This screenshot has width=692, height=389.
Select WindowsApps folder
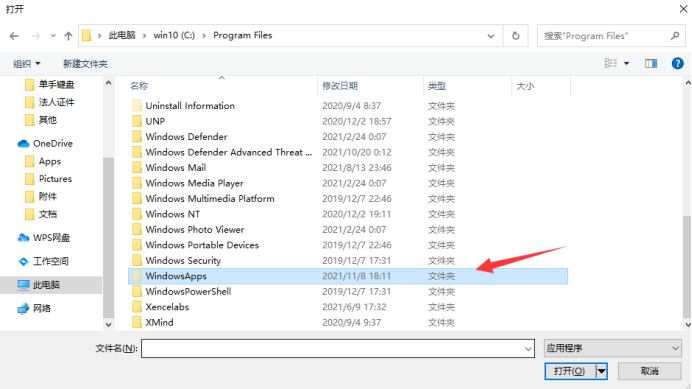point(348,276)
